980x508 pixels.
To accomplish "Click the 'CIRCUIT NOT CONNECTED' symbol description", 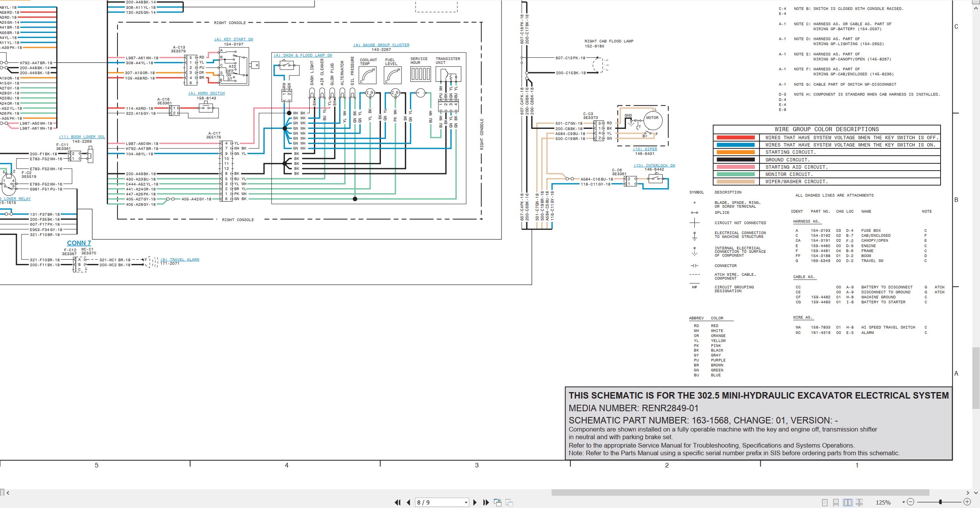I will pyautogui.click(x=740, y=223).
